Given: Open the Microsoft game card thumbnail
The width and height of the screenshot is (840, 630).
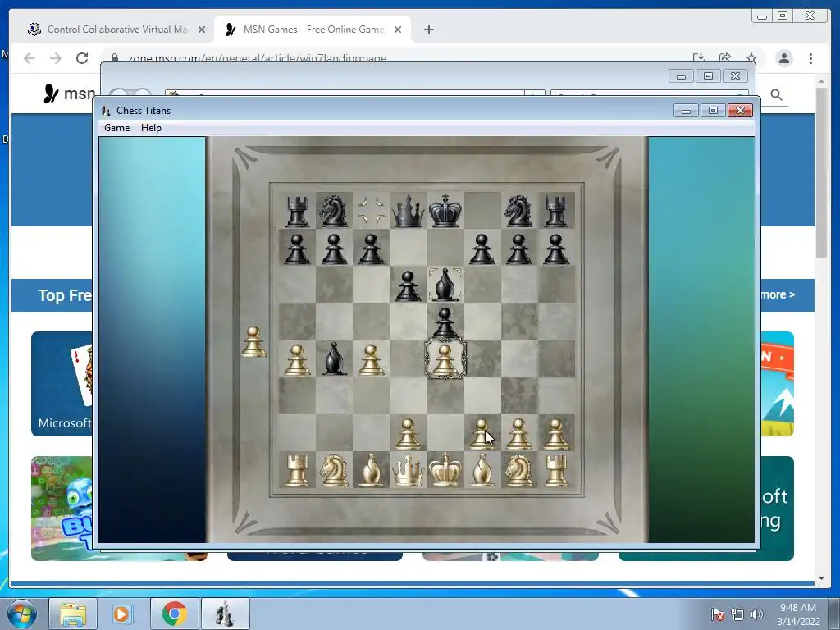Looking at the screenshot, I should 62,384.
